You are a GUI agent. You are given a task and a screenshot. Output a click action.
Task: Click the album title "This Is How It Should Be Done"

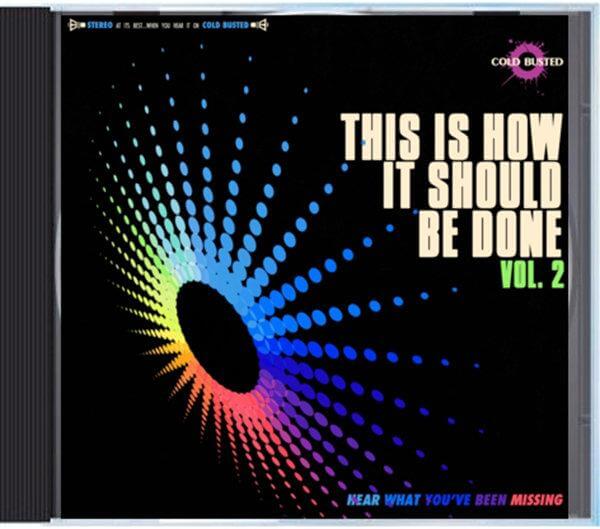coord(452,185)
